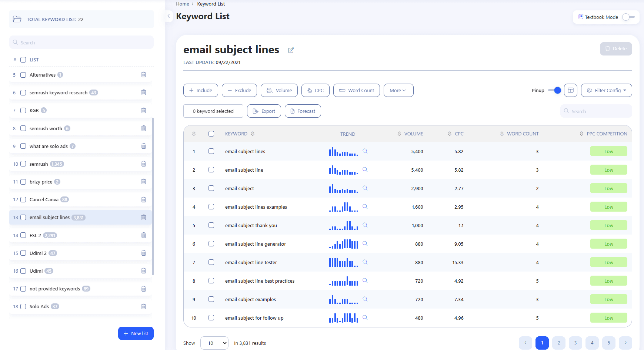
Task: Open the Volume filter
Action: point(279,90)
